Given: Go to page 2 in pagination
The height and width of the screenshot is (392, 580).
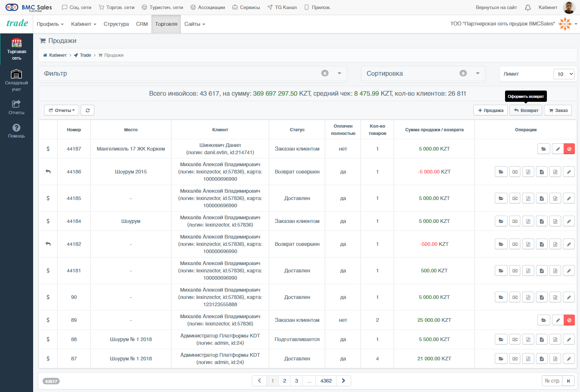Looking at the screenshot, I should point(285,381).
